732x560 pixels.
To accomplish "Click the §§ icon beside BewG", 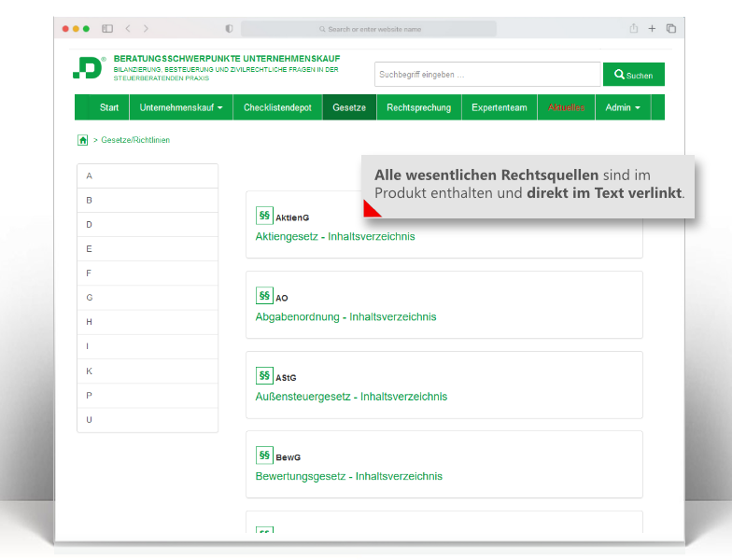I will tap(264, 455).
